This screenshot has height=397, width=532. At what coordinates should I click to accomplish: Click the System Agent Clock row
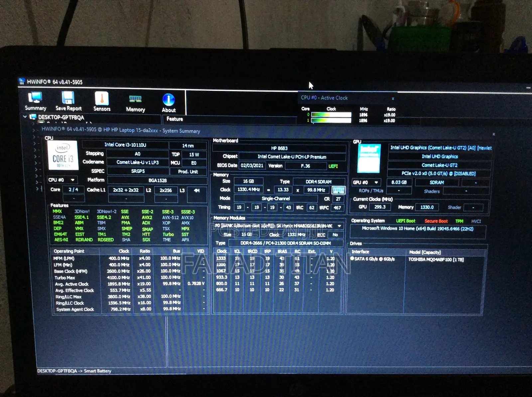point(129,309)
